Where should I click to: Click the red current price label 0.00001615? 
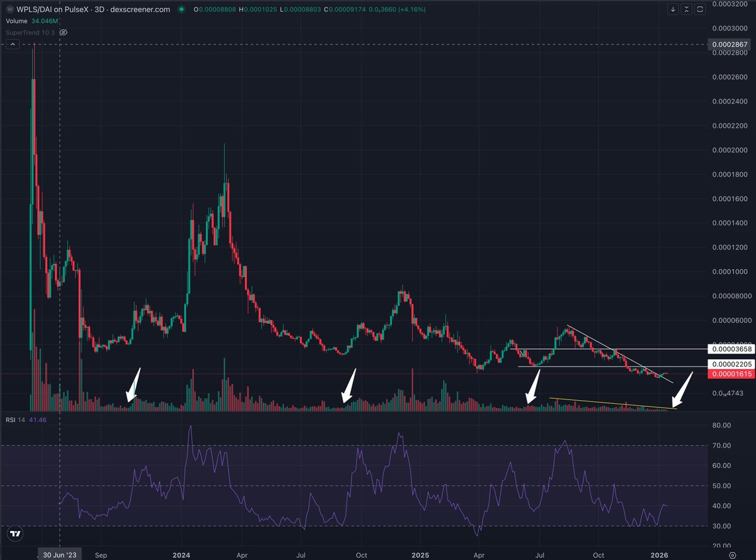(730, 374)
